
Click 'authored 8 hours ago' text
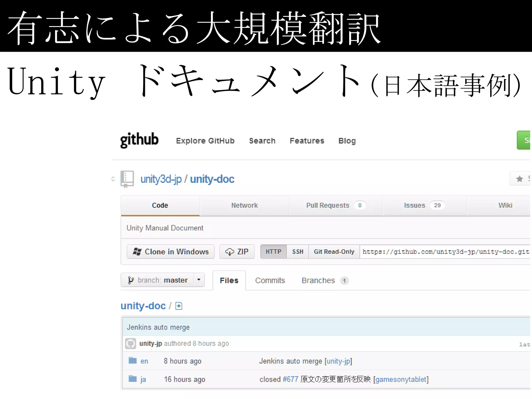click(196, 343)
